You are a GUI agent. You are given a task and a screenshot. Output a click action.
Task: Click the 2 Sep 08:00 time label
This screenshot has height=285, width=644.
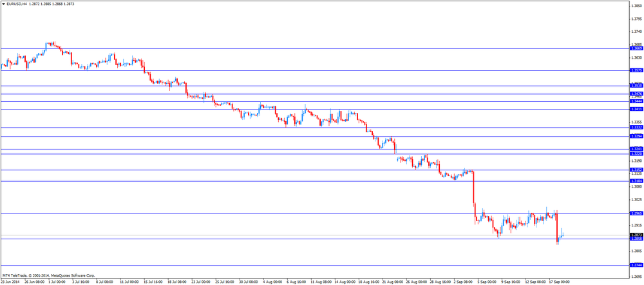[x=464, y=282]
